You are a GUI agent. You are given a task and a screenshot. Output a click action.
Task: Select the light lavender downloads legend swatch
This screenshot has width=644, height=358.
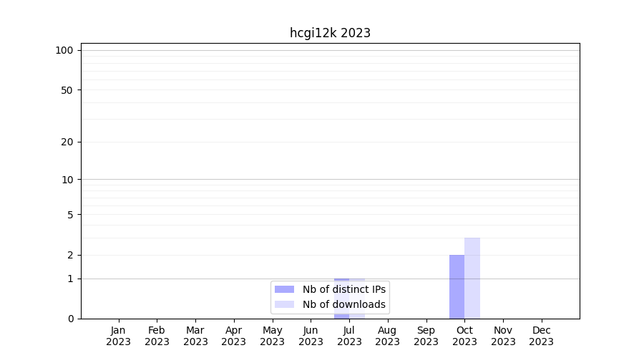284,304
